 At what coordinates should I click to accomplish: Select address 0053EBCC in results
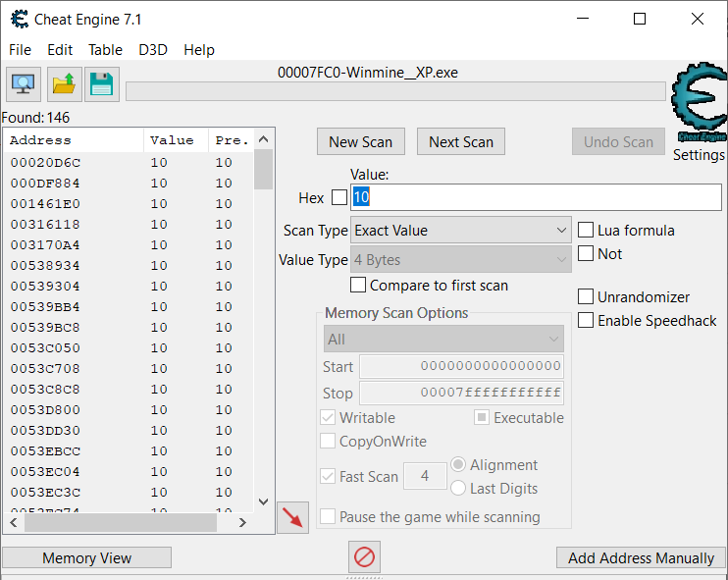(129, 450)
